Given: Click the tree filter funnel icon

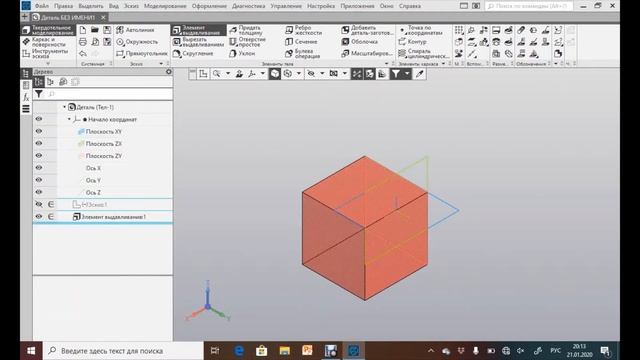Looking at the screenshot, I should click(x=39, y=94).
